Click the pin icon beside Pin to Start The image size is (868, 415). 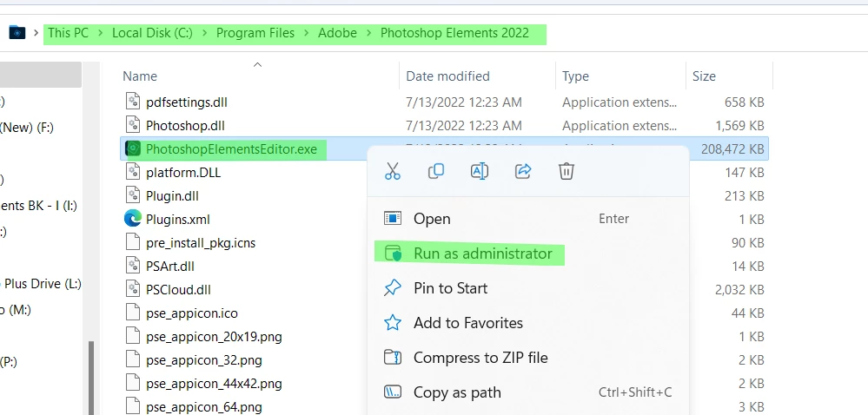[x=393, y=287]
